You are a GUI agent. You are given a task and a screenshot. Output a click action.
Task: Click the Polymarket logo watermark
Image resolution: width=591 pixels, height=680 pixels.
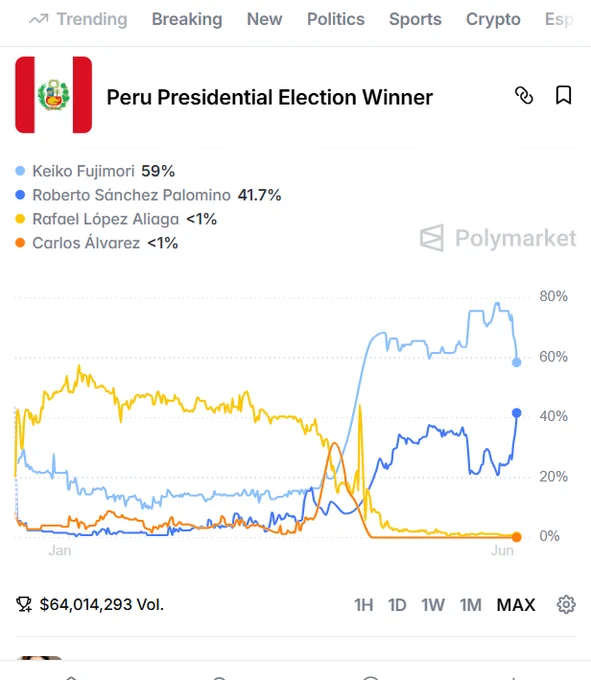pyautogui.click(x=498, y=238)
